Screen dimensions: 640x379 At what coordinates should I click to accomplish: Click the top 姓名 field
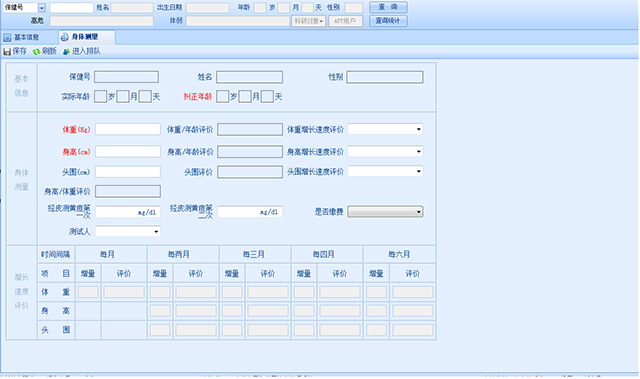(132, 8)
